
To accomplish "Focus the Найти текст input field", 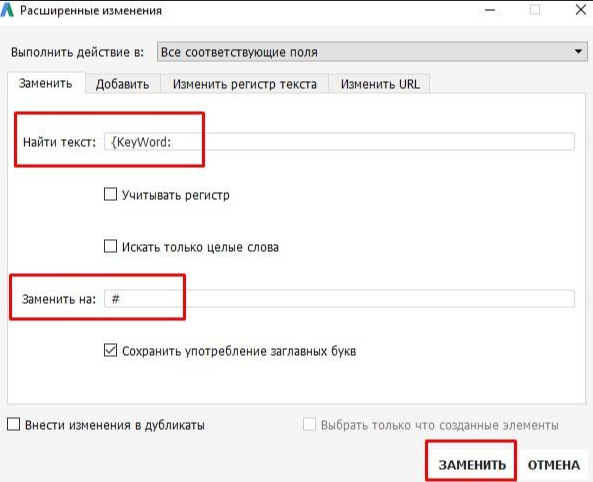I will [339, 142].
